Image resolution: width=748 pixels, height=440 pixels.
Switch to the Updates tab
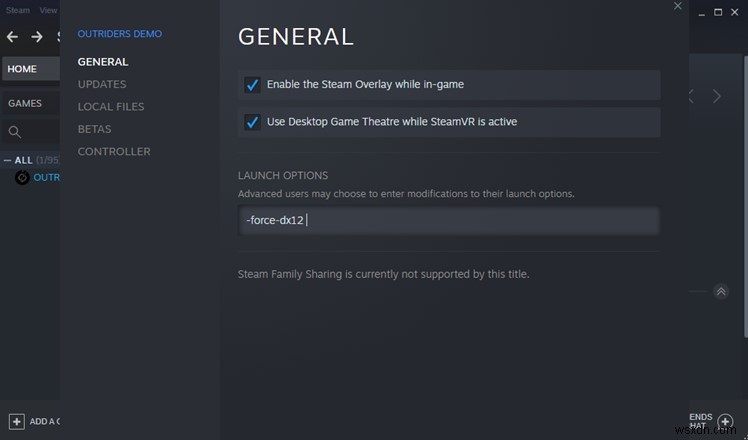point(101,84)
